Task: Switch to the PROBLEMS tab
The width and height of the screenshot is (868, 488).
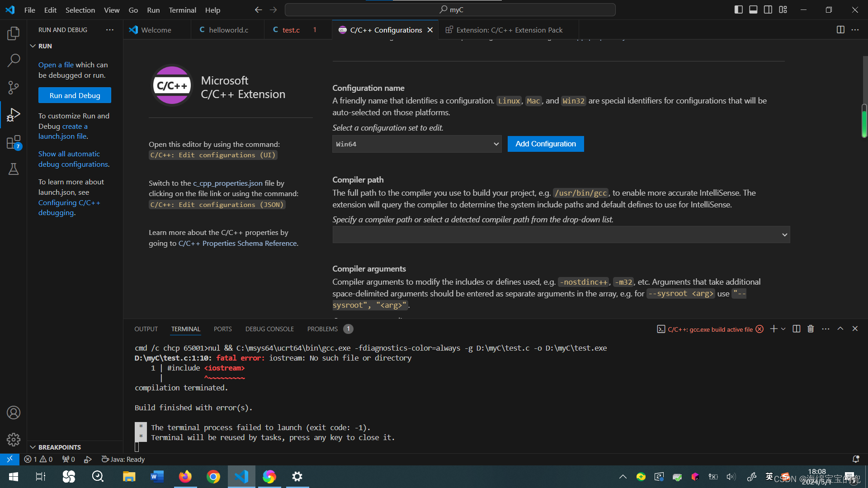Action: [322, 328]
